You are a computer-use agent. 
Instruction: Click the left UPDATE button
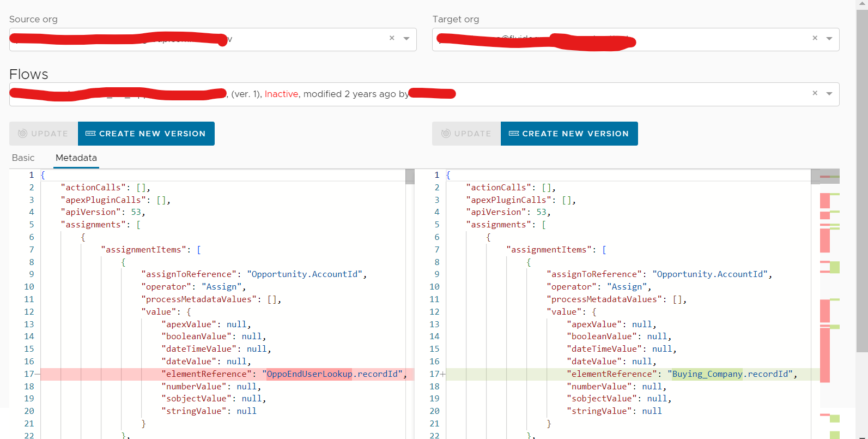[44, 134]
